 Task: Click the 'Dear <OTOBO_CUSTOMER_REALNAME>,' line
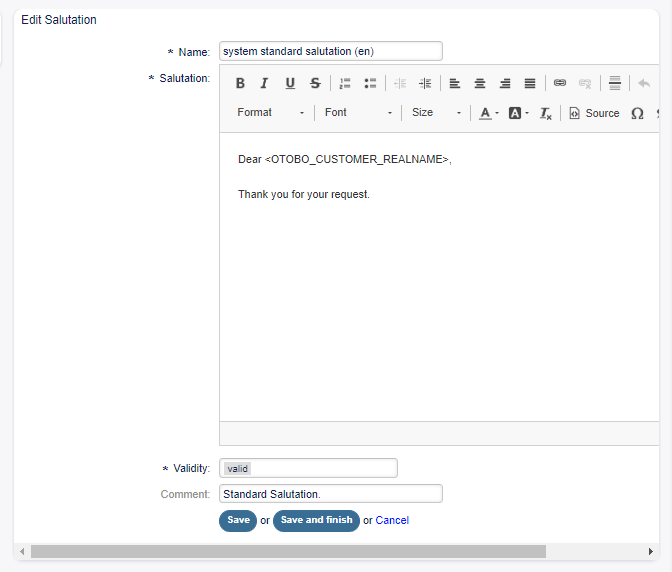tap(345, 159)
